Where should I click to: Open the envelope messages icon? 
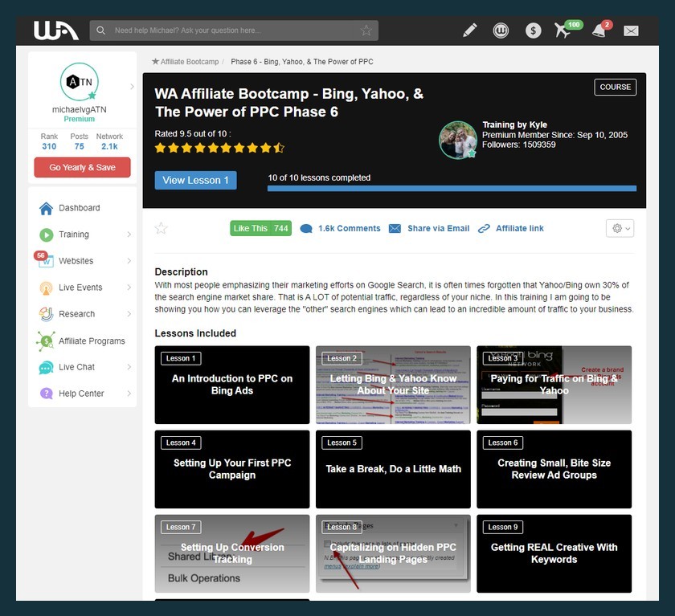[631, 31]
